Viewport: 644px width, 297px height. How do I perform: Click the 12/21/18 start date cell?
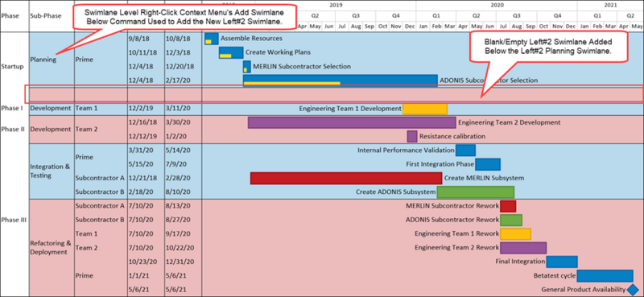click(x=142, y=178)
